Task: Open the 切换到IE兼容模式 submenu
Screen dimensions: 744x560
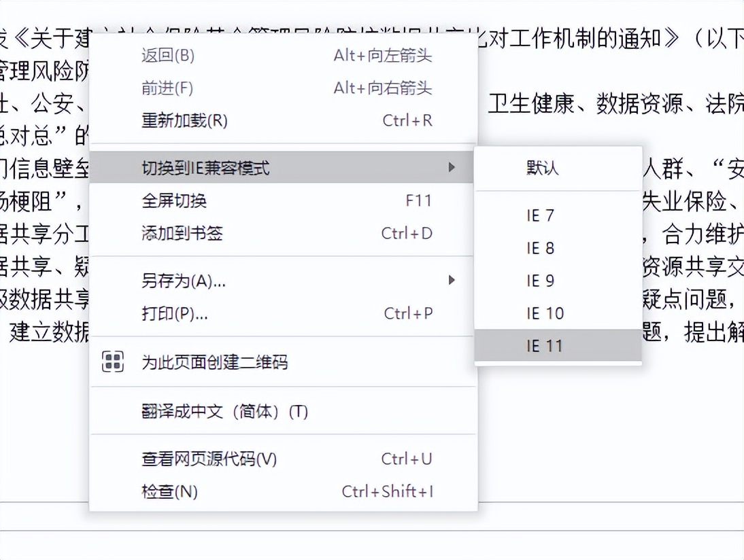Action: click(x=204, y=165)
